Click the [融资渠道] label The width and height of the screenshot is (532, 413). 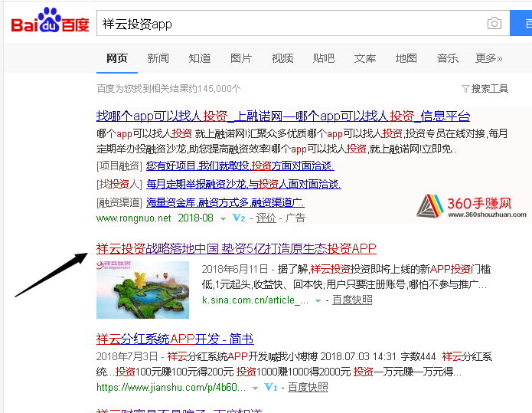(119, 202)
